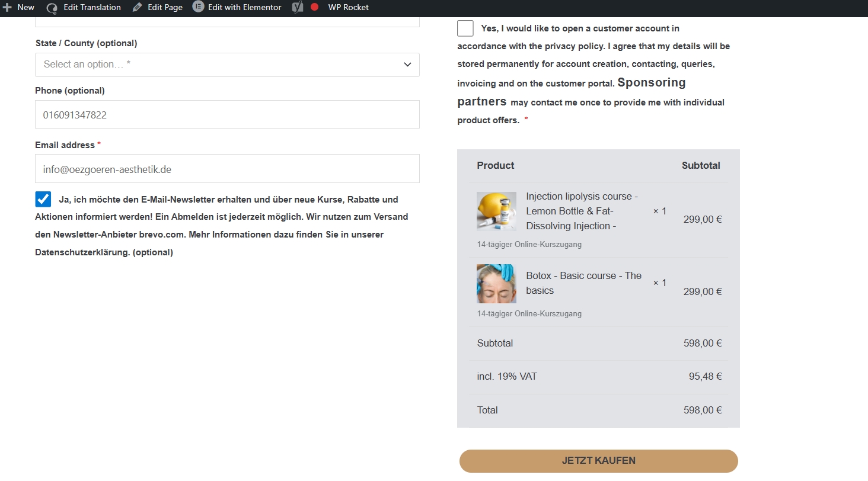
Task: Click 14-tägiger Online-Kurszugang under Botox course
Action: click(529, 313)
